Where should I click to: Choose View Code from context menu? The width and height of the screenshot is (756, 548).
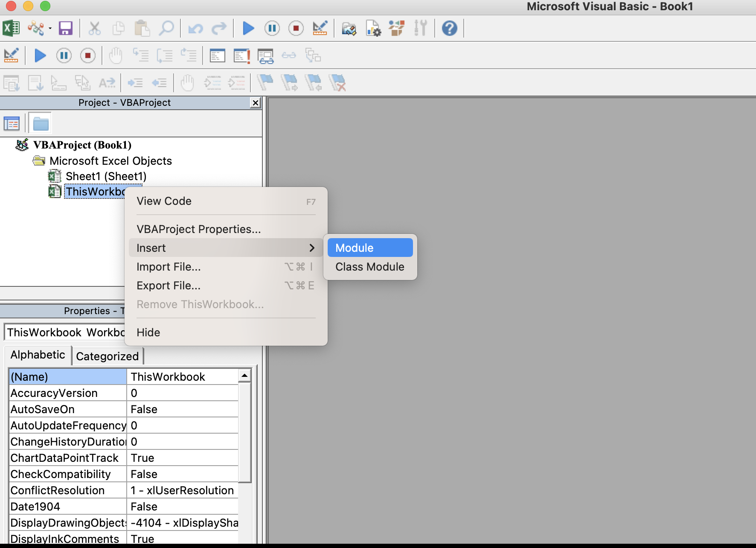coord(226,201)
